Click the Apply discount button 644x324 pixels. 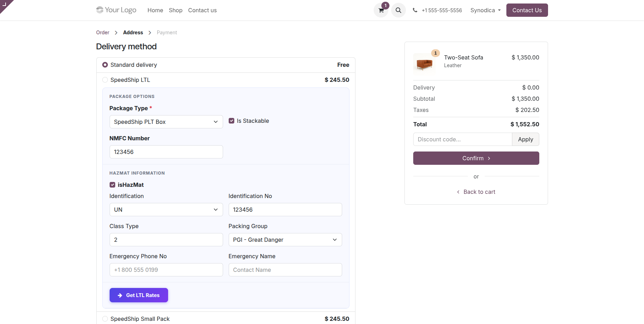coord(525,139)
